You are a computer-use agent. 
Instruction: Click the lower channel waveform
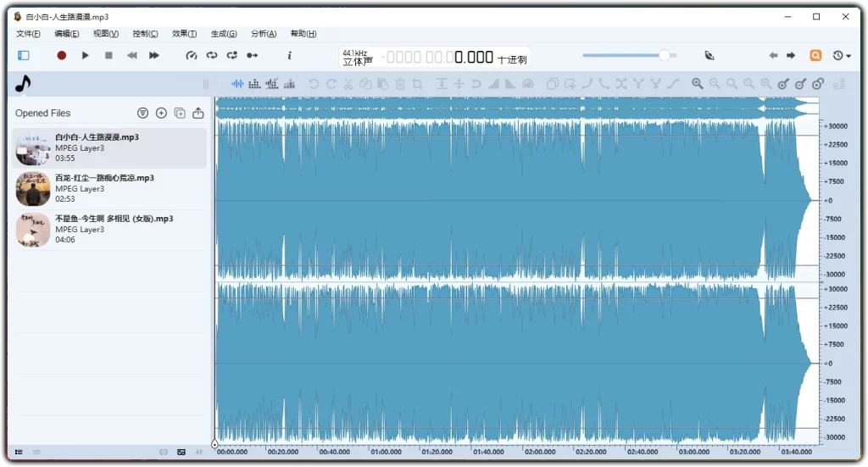[x=517, y=364]
